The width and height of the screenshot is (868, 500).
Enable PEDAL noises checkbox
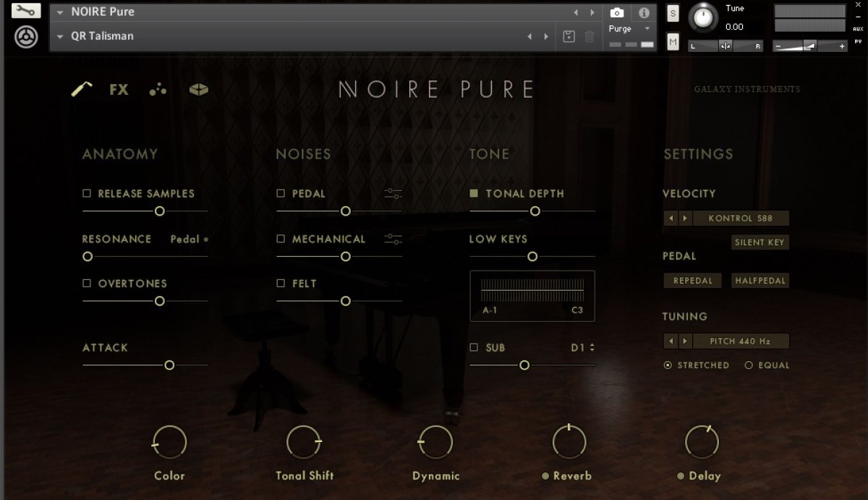click(x=281, y=193)
